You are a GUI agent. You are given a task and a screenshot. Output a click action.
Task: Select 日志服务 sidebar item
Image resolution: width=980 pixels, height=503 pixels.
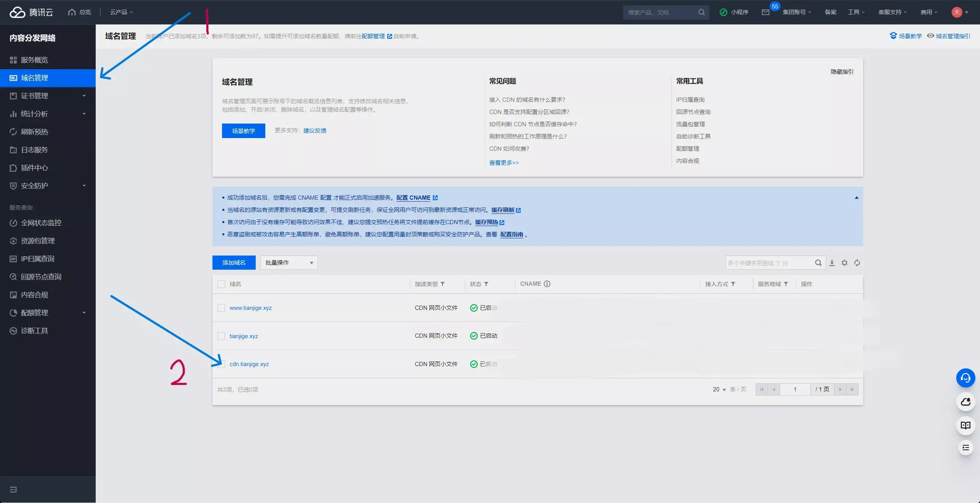[x=34, y=150]
